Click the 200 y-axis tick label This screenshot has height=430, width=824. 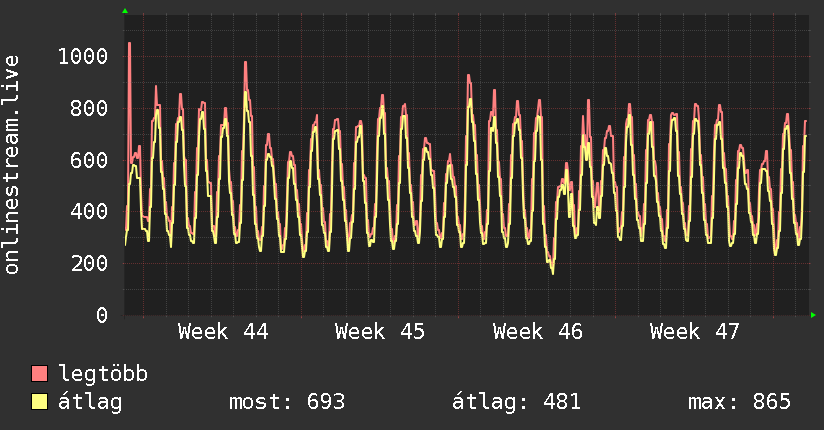89,263
